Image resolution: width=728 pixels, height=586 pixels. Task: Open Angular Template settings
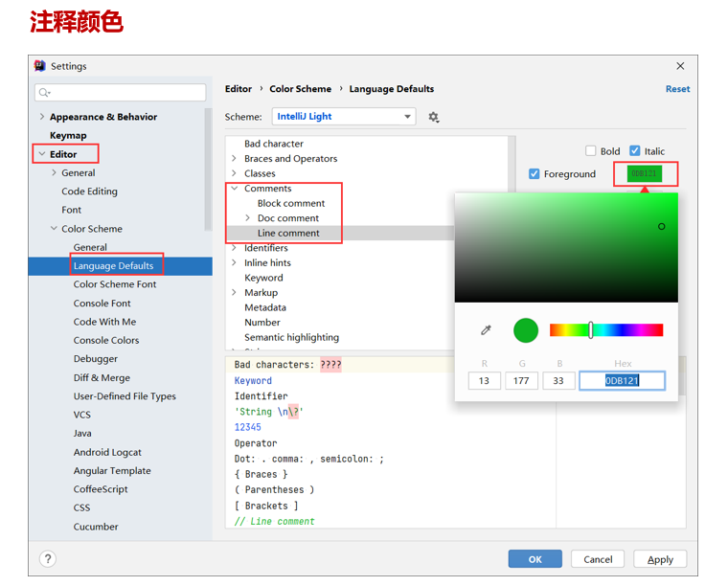112,470
